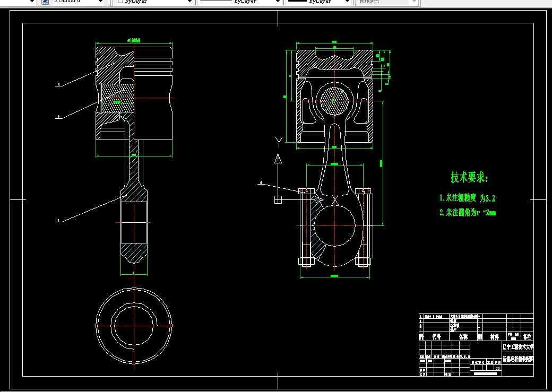This screenshot has width=552, height=392.
Task: Click the 材料 title block header cell
Action: point(494,337)
